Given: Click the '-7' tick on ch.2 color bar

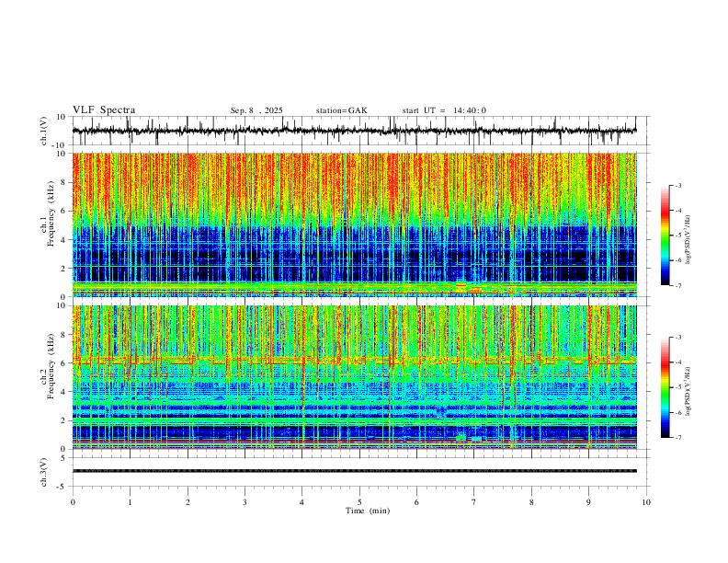Looking at the screenshot, I should 678,437.
